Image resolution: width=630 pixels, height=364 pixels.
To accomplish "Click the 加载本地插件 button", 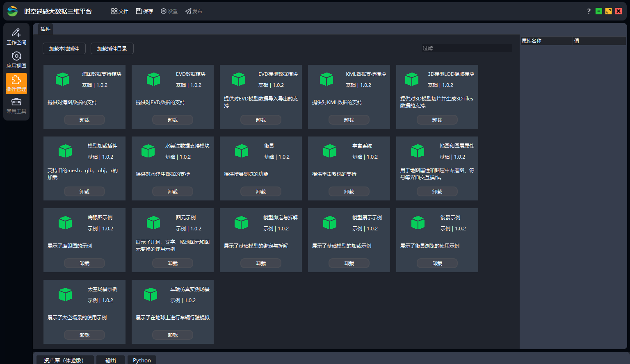I will click(x=64, y=48).
